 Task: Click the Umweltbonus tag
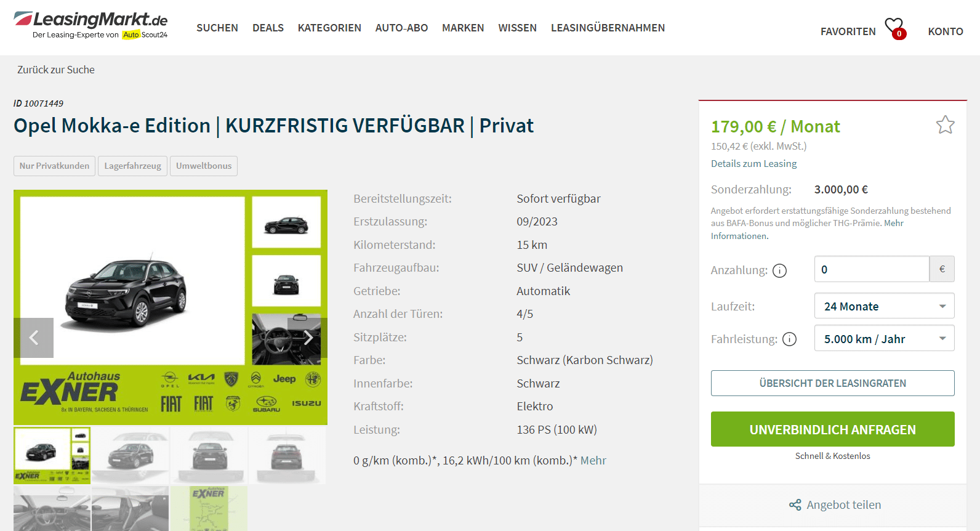tap(204, 166)
